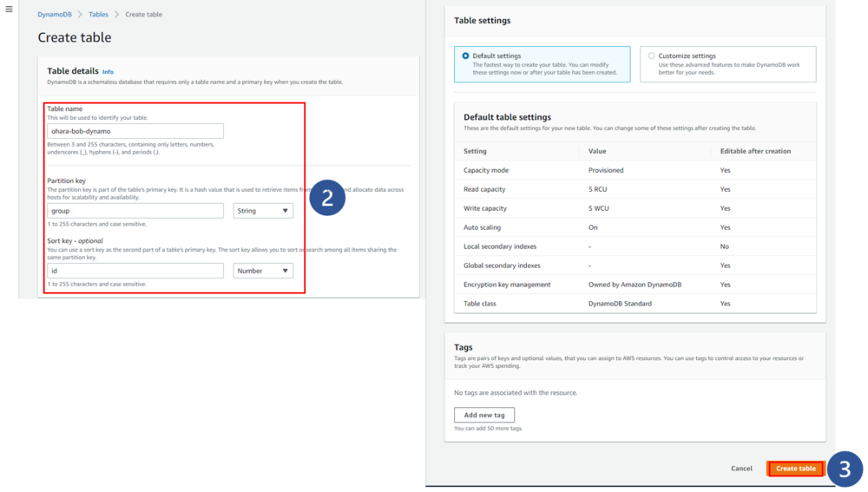Open the Info link beside Table details

[108, 71]
